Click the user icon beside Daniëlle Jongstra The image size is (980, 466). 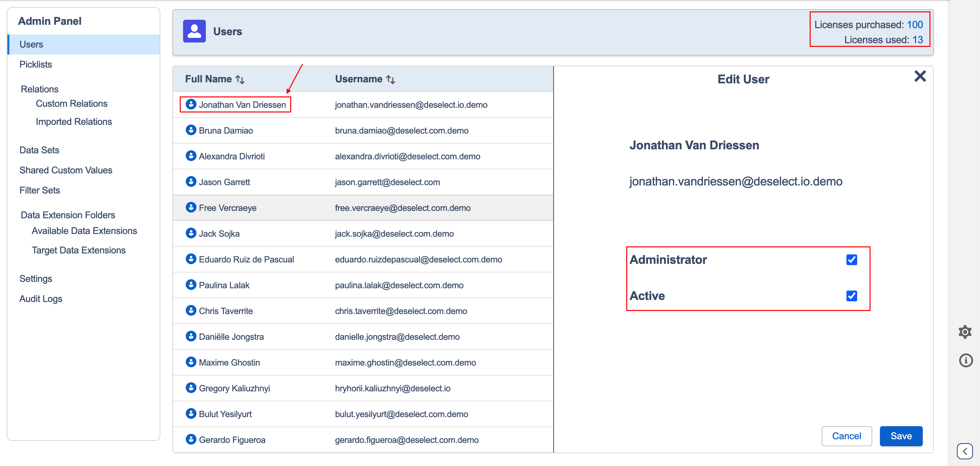190,336
